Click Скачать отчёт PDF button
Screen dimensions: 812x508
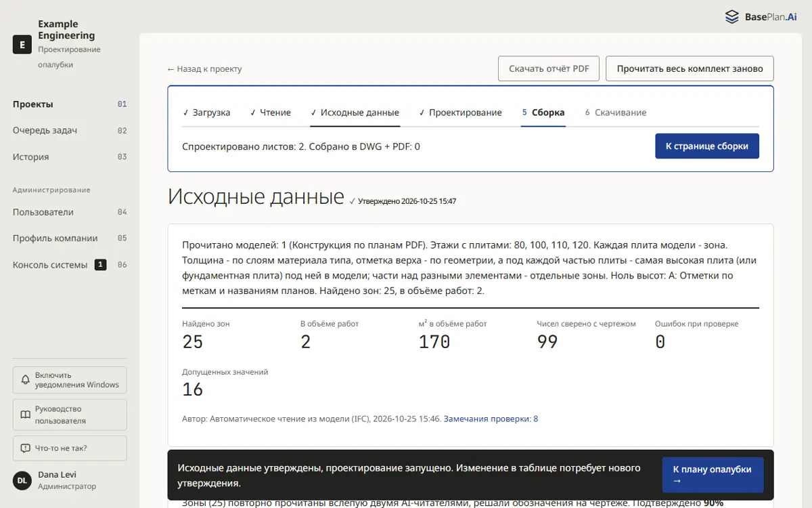(x=549, y=68)
